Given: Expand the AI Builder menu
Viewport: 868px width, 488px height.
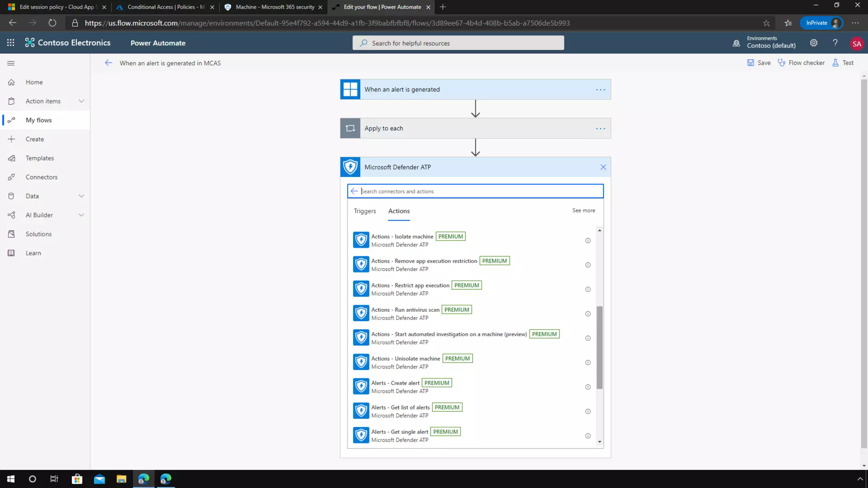Looking at the screenshot, I should (x=81, y=215).
